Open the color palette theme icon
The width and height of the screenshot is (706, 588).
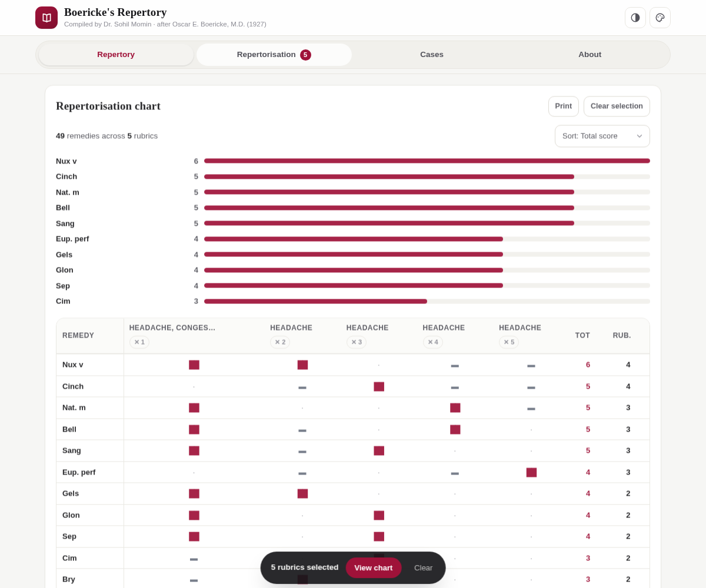tap(660, 18)
